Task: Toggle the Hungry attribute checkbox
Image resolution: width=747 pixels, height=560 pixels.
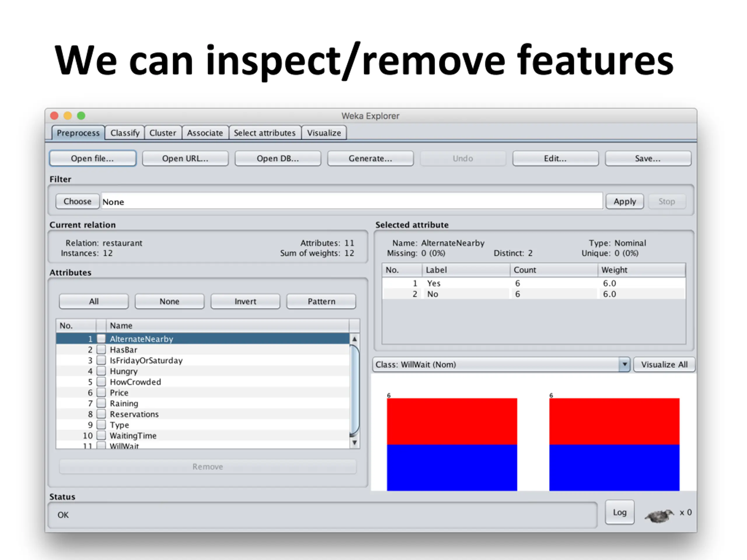Action: (x=101, y=371)
